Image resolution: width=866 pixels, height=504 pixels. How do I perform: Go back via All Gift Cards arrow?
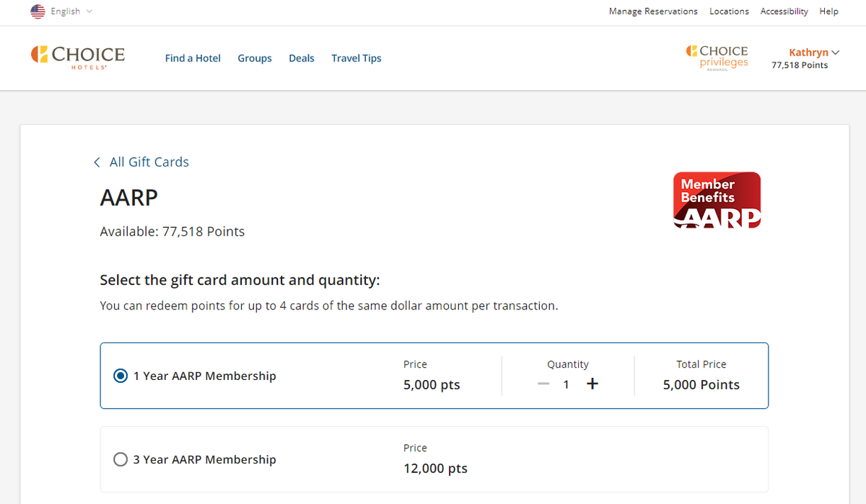click(x=97, y=162)
